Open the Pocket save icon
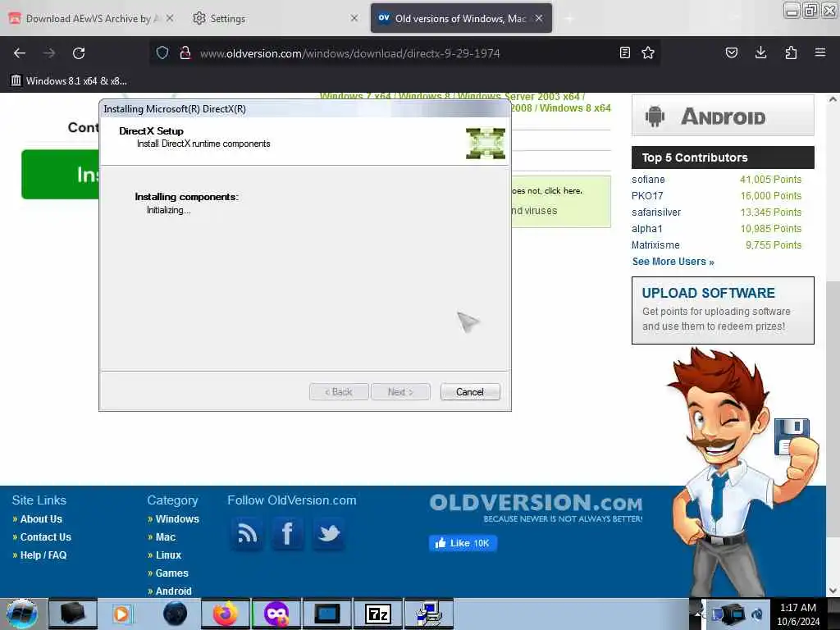840x630 pixels. 731,52
